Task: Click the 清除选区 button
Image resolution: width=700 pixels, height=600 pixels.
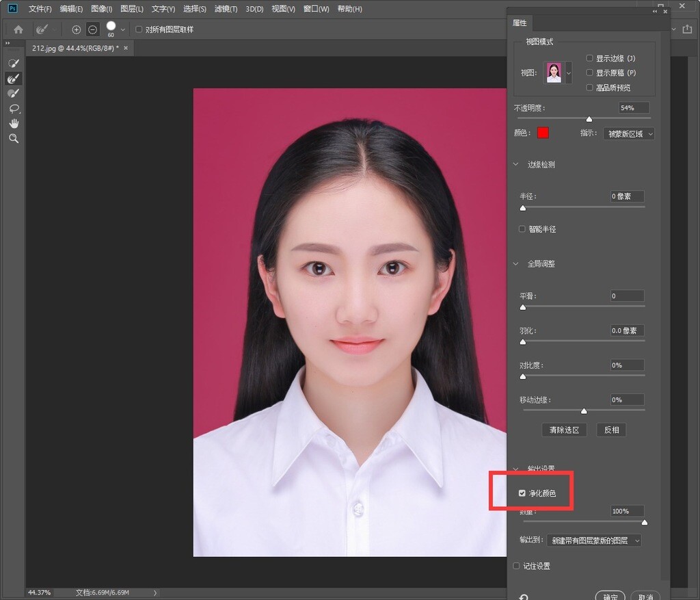Action: tap(564, 430)
